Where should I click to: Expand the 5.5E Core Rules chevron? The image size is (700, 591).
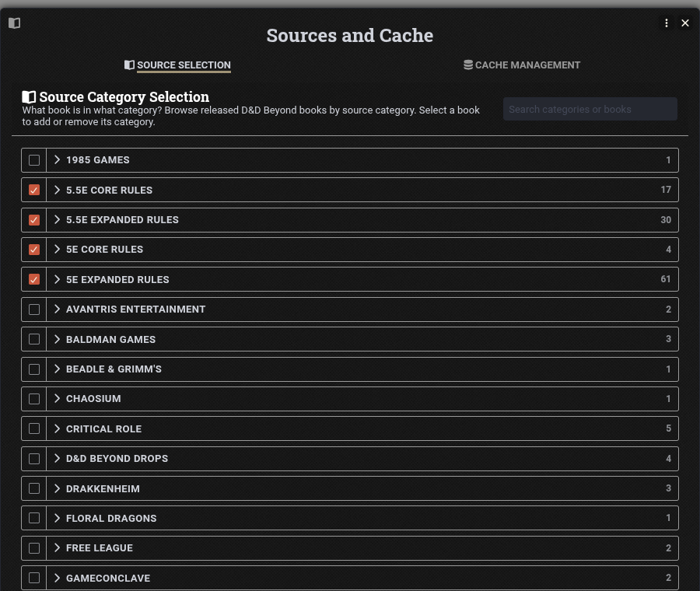[x=57, y=190]
